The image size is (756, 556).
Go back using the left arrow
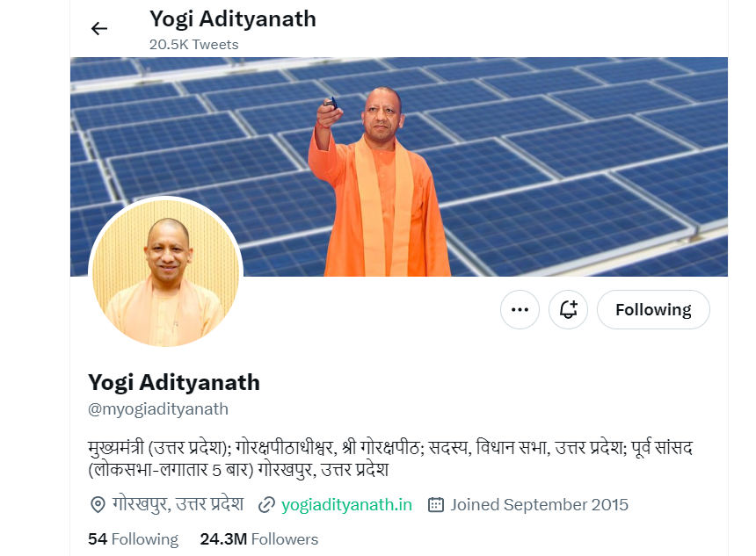point(98,29)
